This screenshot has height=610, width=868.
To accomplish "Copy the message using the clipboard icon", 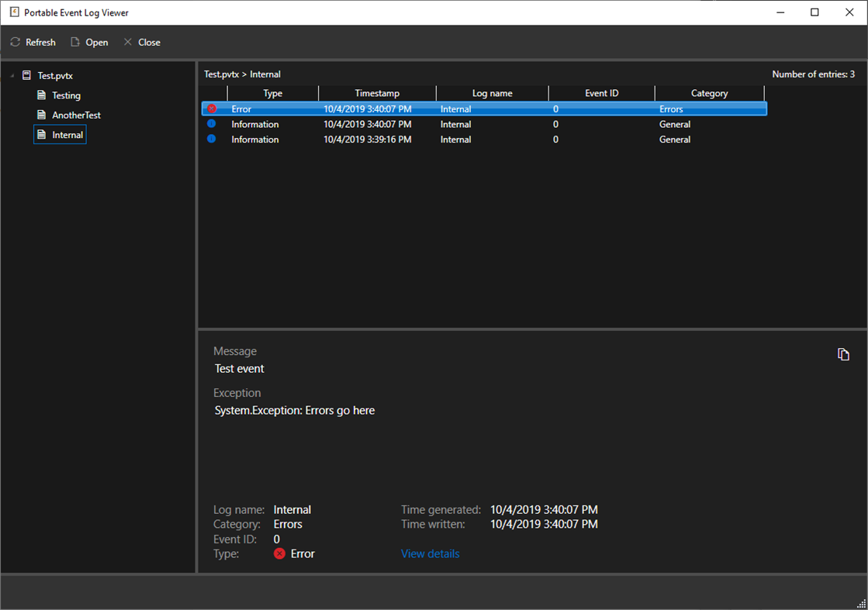I will coord(844,353).
